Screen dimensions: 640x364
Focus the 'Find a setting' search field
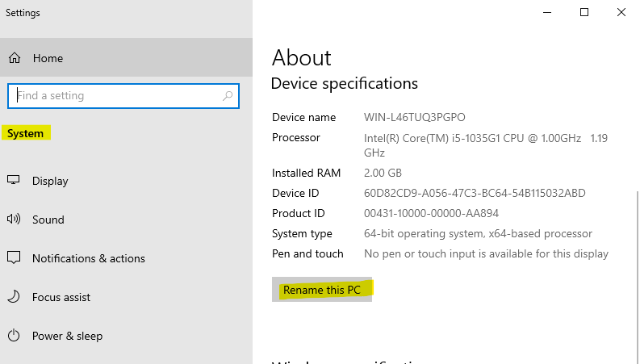coord(113,96)
